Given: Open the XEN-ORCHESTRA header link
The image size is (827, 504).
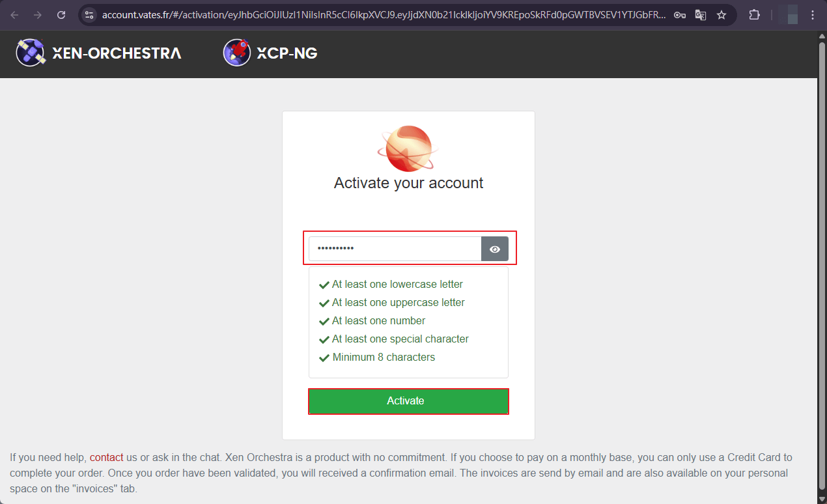Looking at the screenshot, I should coord(117,53).
